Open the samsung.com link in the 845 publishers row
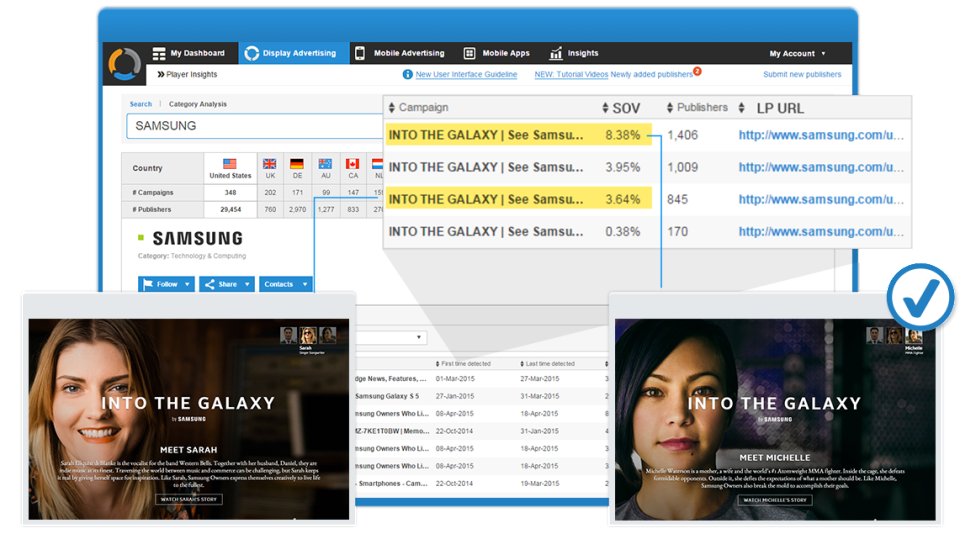Screen dimensions: 960x534 821,200
